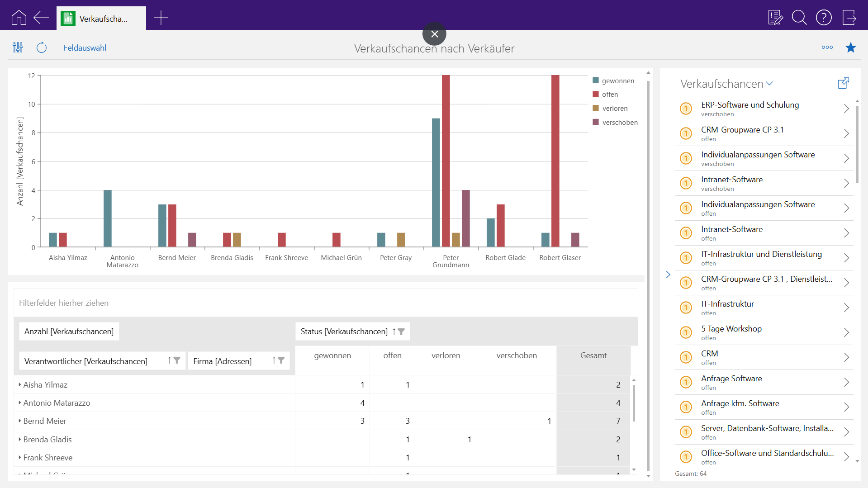Sort Status [Verkaufschancen] using its arrow

[394, 332]
